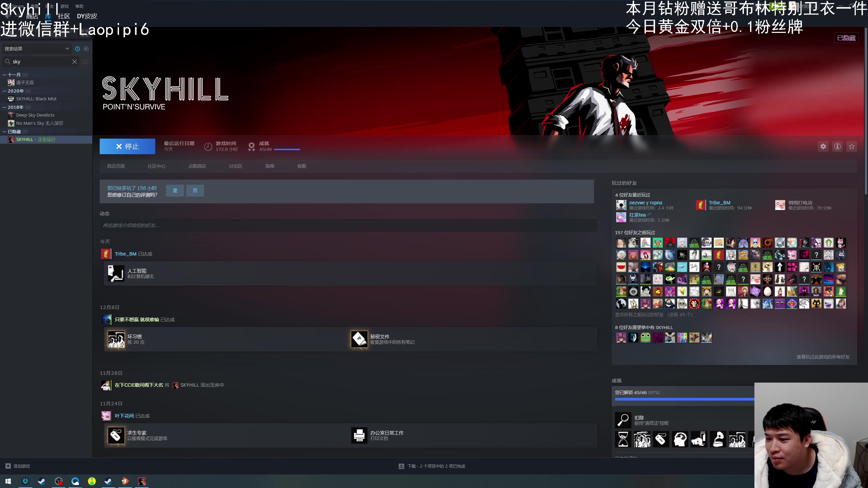The width and height of the screenshot is (868, 488).
Task: Click the 已隐藏 badge on the banner
Action: (x=846, y=38)
